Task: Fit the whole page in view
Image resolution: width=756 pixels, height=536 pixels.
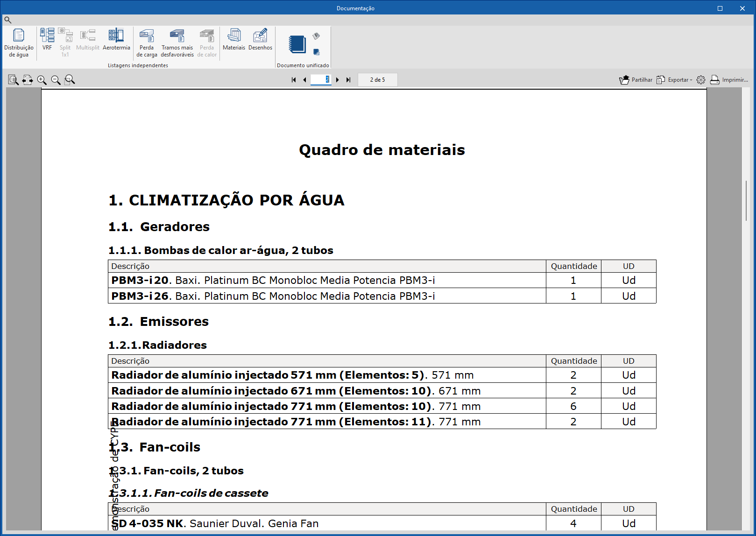Action: tap(14, 80)
